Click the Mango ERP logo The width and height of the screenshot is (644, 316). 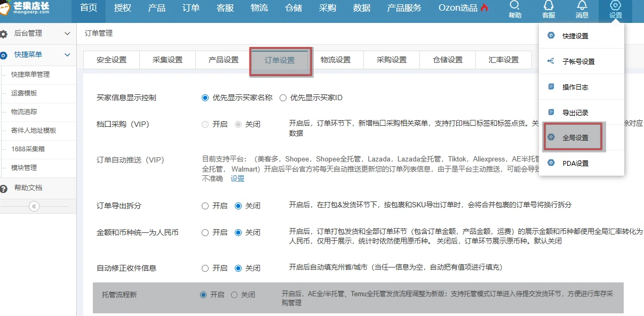click(25, 8)
